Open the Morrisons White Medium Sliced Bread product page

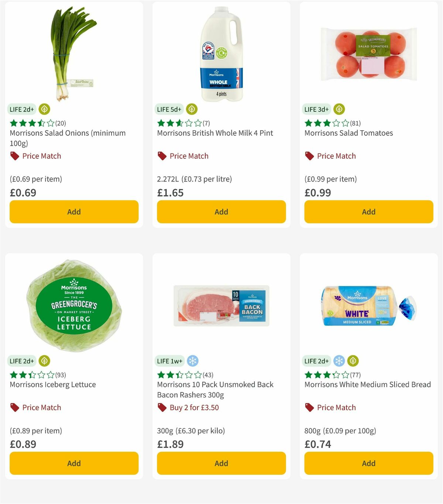[367, 384]
